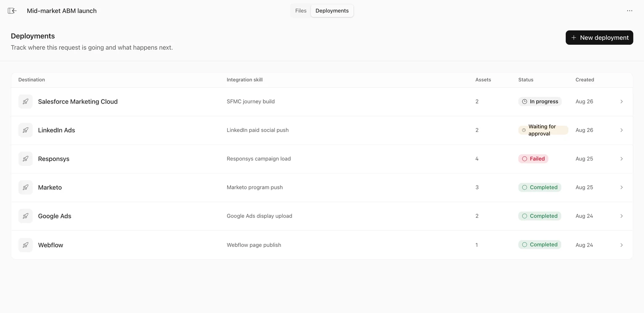The image size is (644, 313).
Task: Collapse the sidebar using the panel icon
Action: [x=12, y=11]
